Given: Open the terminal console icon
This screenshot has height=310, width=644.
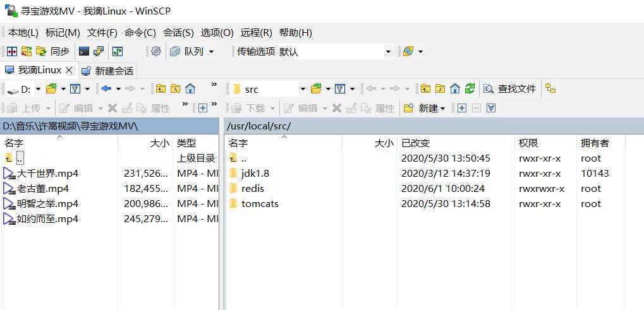Looking at the screenshot, I should point(84,51).
